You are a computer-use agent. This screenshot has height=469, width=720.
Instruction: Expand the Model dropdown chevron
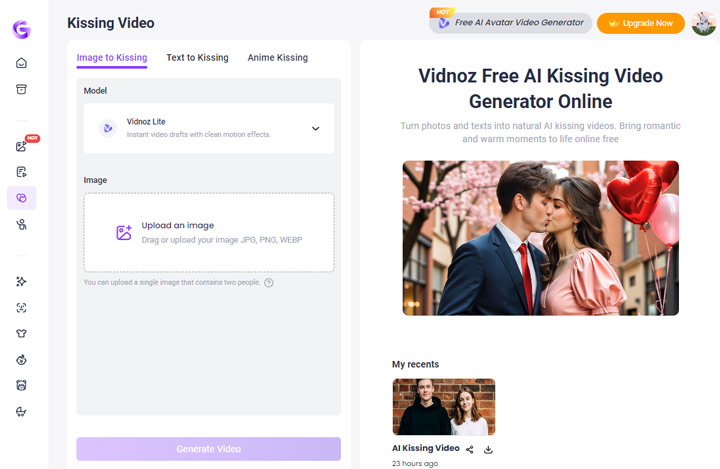coord(315,129)
